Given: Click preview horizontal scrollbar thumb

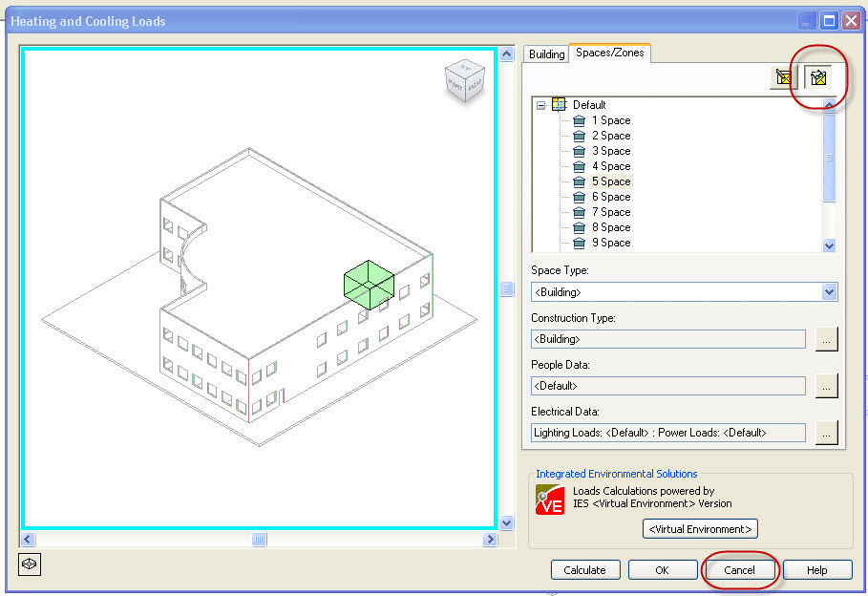Looking at the screenshot, I should (259, 539).
